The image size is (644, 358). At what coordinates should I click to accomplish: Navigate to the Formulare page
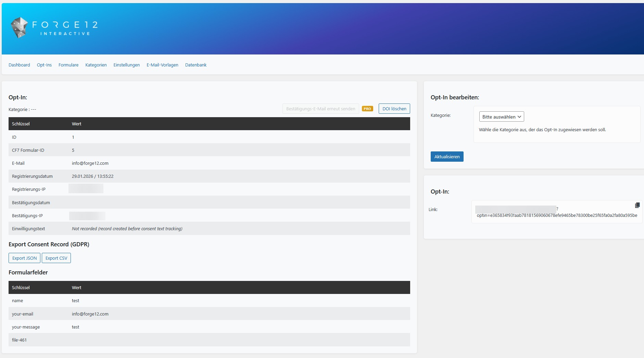(x=68, y=65)
